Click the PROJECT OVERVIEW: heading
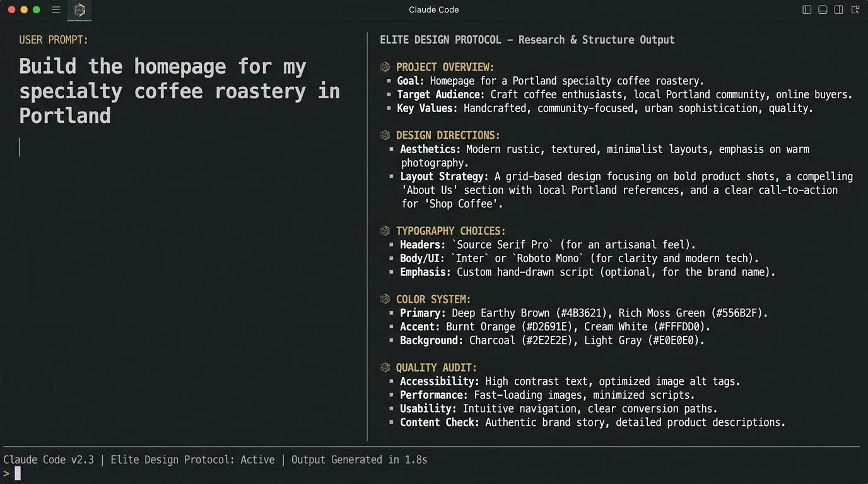868x484 pixels. click(x=445, y=67)
